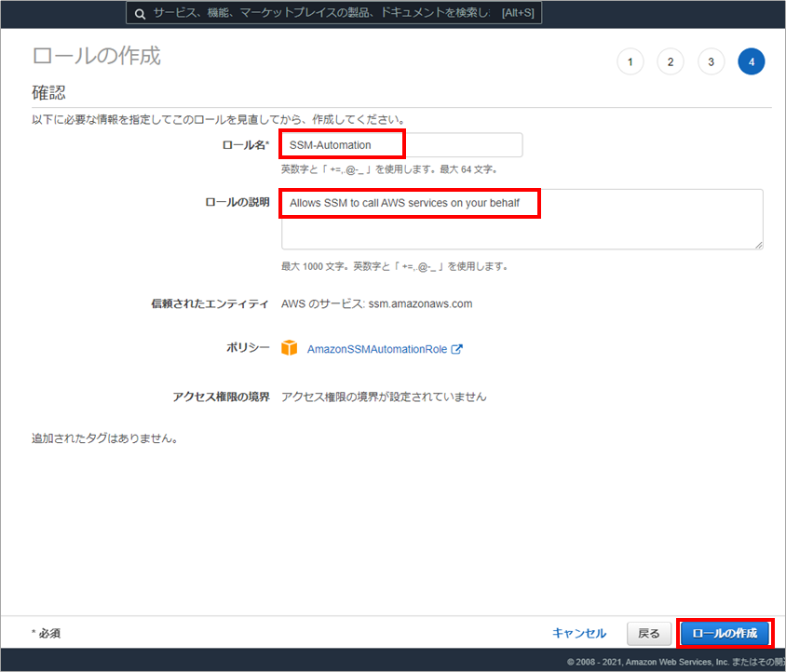786x672 pixels.
Task: Click the external link icon beside AmazonSSMAutomationRole
Action: (x=456, y=349)
